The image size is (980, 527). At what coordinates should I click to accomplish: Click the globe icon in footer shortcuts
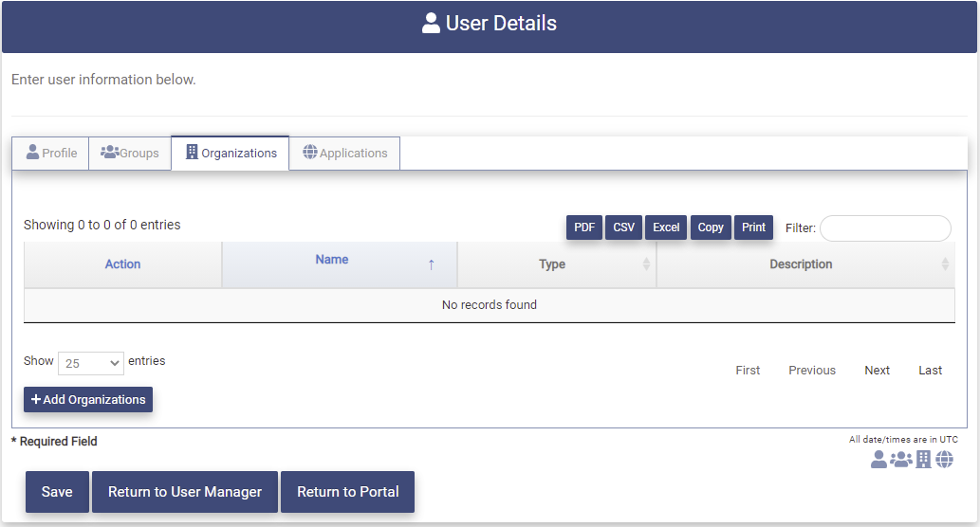point(944,460)
